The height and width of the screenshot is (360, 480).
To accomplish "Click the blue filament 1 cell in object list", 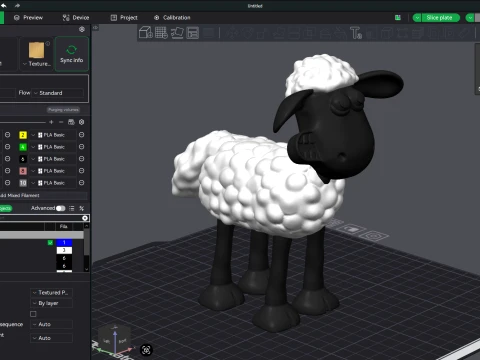I will (64, 243).
